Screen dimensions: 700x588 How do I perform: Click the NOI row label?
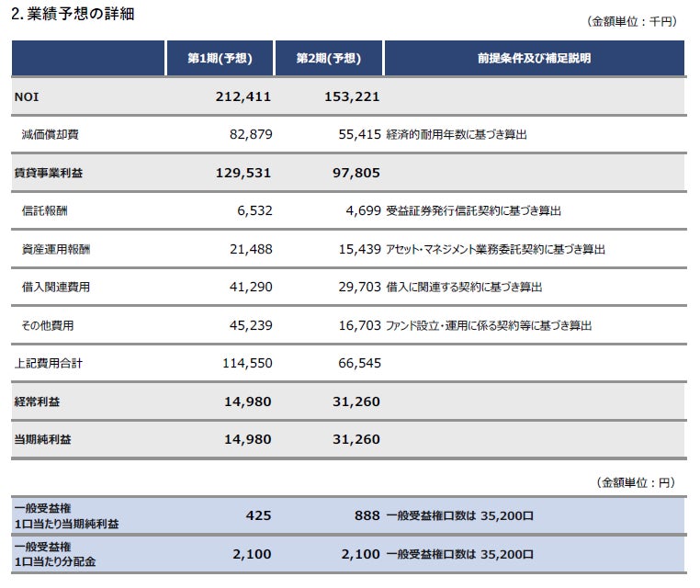pos(27,96)
